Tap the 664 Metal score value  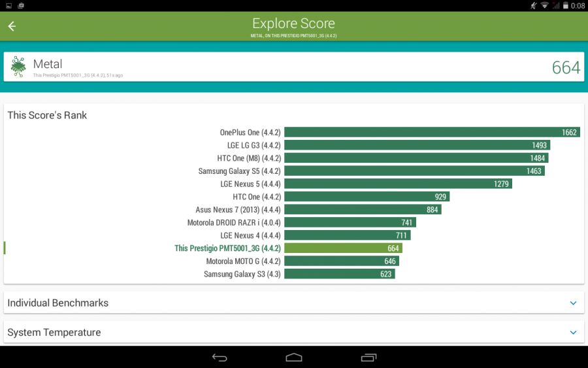565,67
